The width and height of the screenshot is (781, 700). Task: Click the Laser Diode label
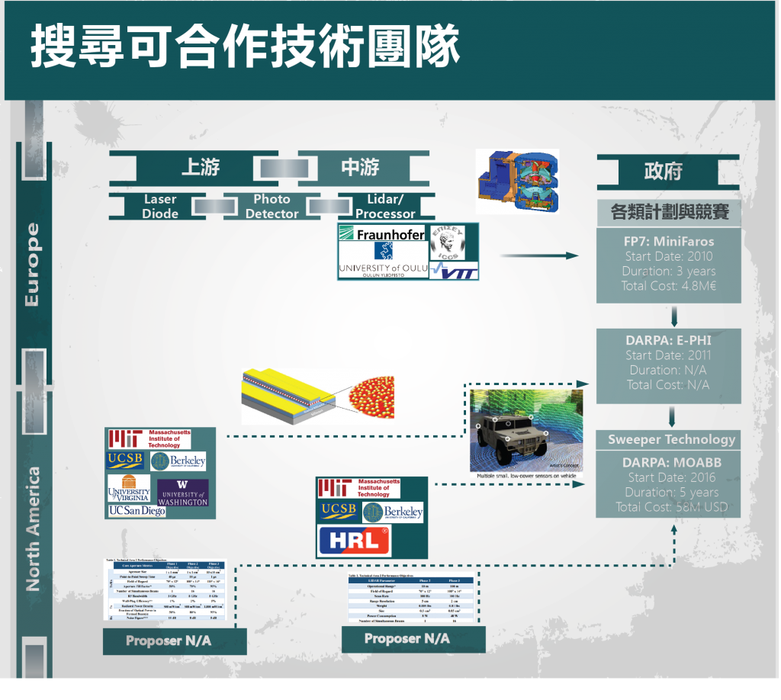tap(160, 206)
